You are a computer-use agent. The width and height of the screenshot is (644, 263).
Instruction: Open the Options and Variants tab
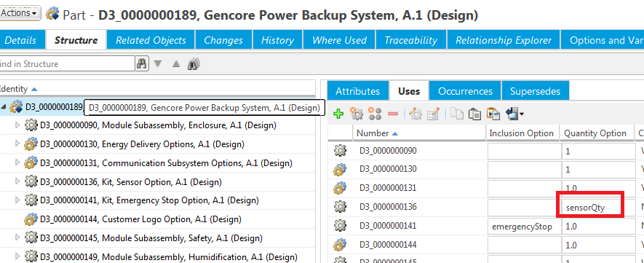point(603,40)
